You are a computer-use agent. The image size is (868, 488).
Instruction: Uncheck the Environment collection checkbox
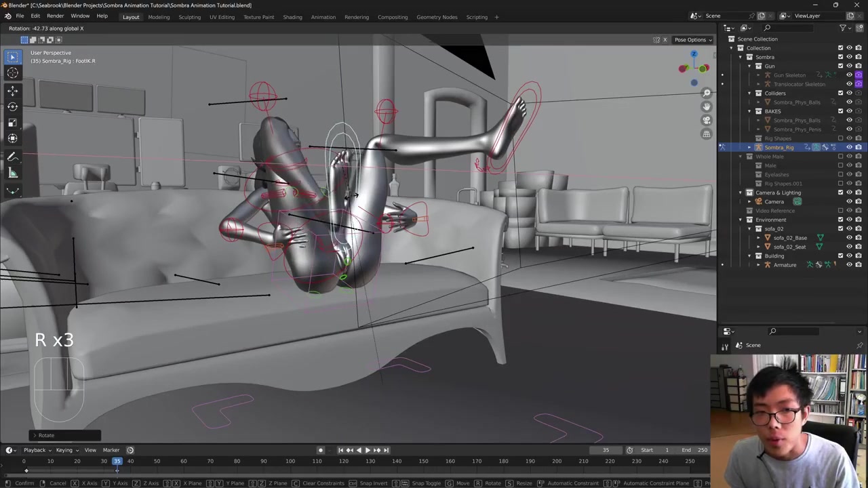click(x=840, y=220)
